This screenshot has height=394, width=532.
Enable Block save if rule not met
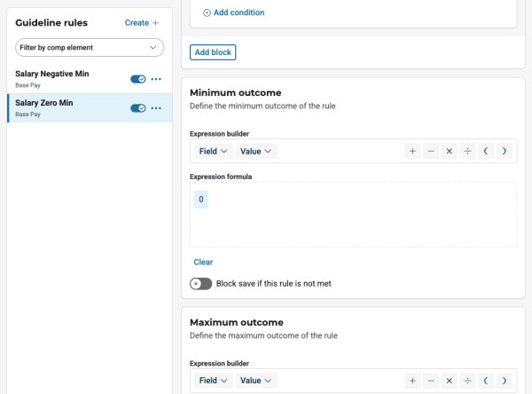click(201, 283)
